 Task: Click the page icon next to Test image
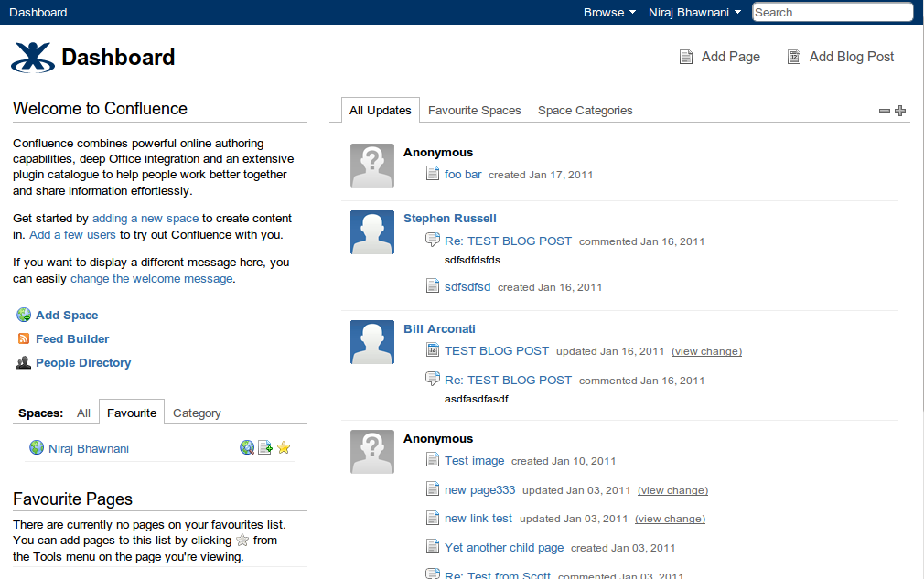coord(433,459)
